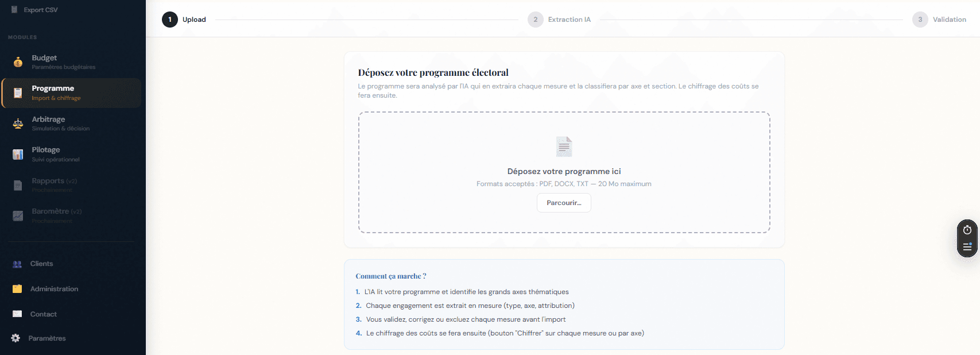Click the Parcourir... browse button
Screen dimensions: 980x355
pos(564,203)
